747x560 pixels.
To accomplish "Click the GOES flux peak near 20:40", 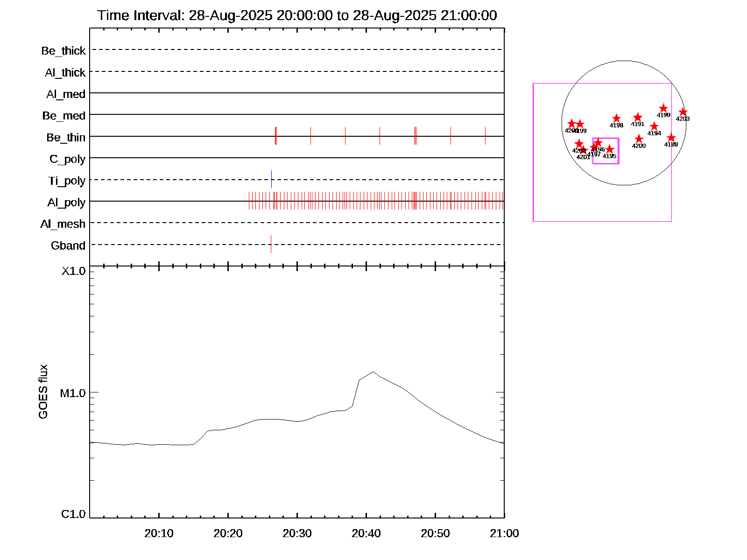I will point(373,372).
